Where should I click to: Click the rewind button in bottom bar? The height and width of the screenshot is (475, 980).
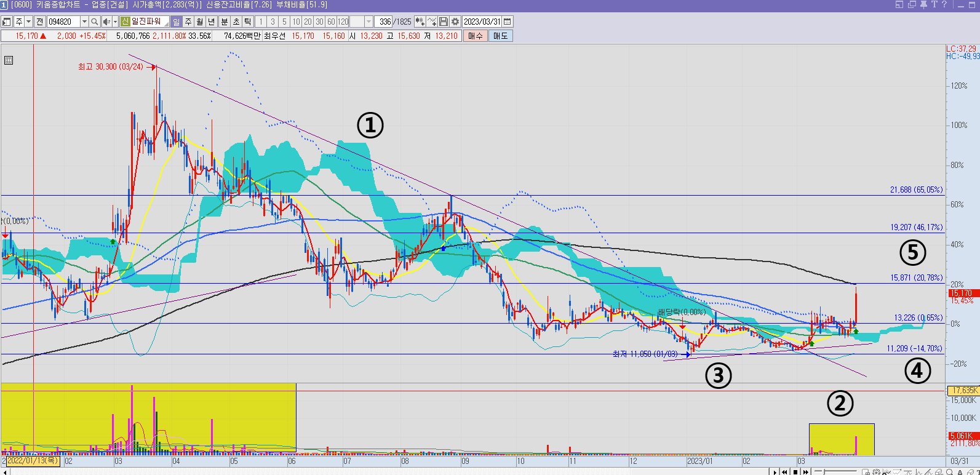click(784, 472)
